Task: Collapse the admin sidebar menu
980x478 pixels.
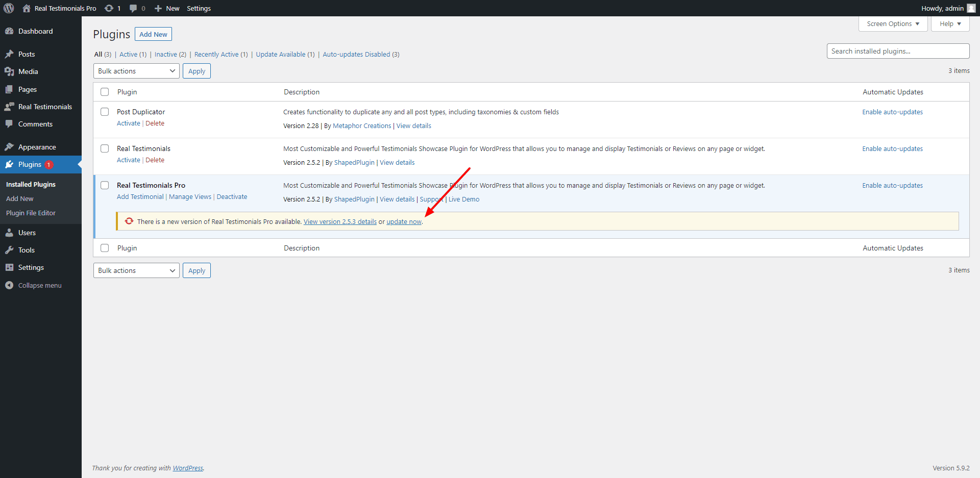Action: coord(39,285)
